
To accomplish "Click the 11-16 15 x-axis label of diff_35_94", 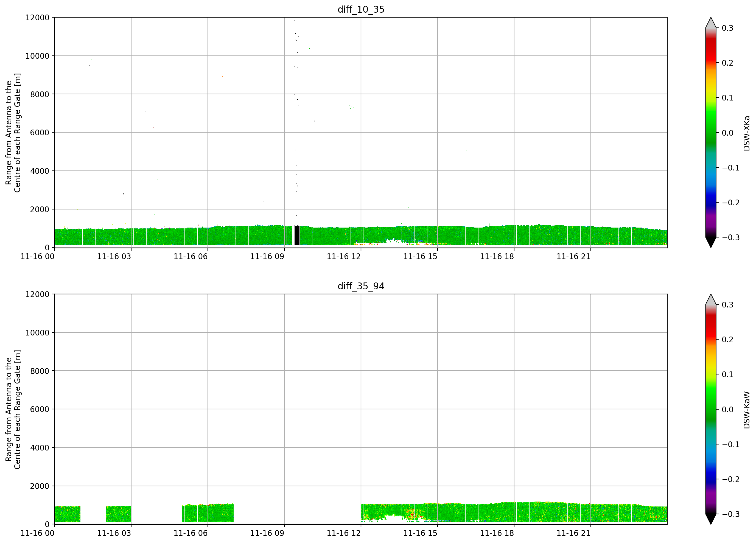I will (x=420, y=533).
